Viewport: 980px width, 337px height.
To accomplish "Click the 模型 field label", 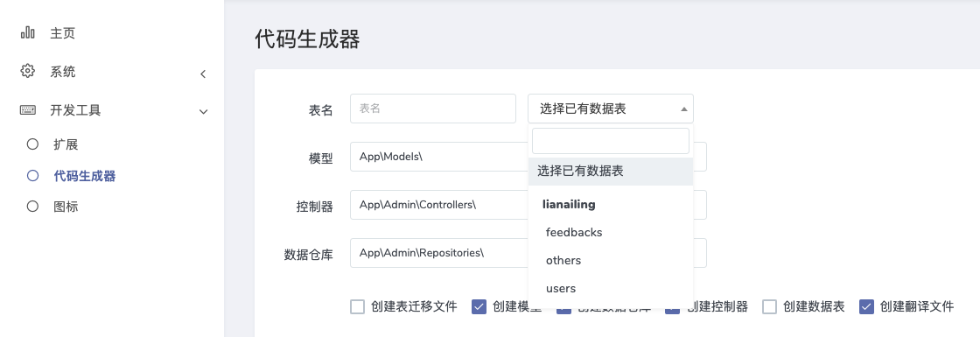I will (320, 158).
